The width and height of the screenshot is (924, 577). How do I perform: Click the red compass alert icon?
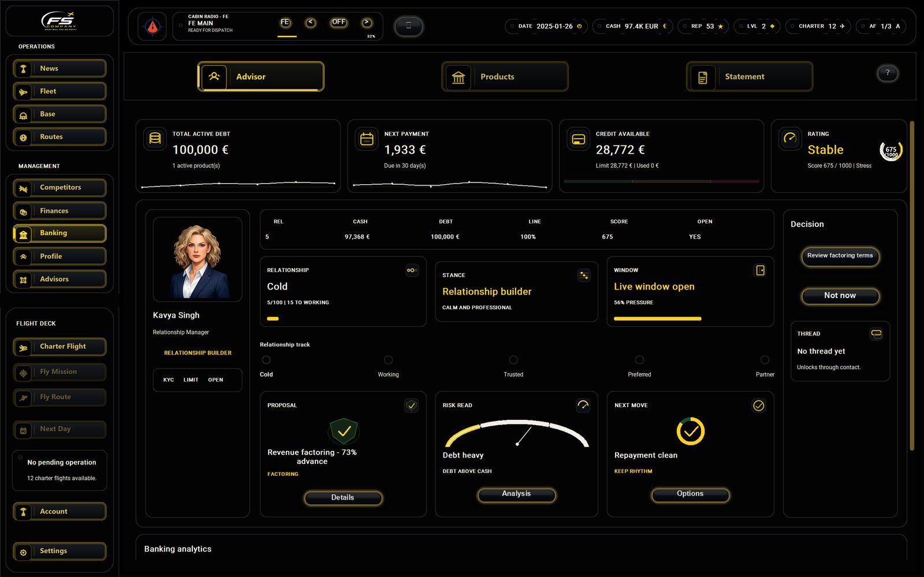(152, 26)
